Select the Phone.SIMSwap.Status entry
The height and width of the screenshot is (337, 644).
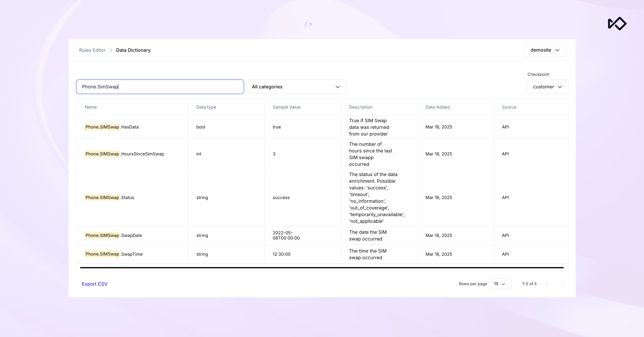click(x=109, y=197)
